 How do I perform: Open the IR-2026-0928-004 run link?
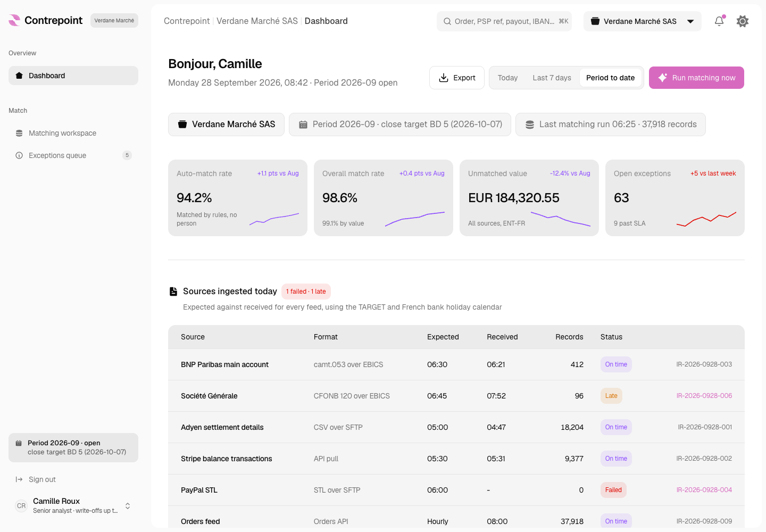(704, 490)
